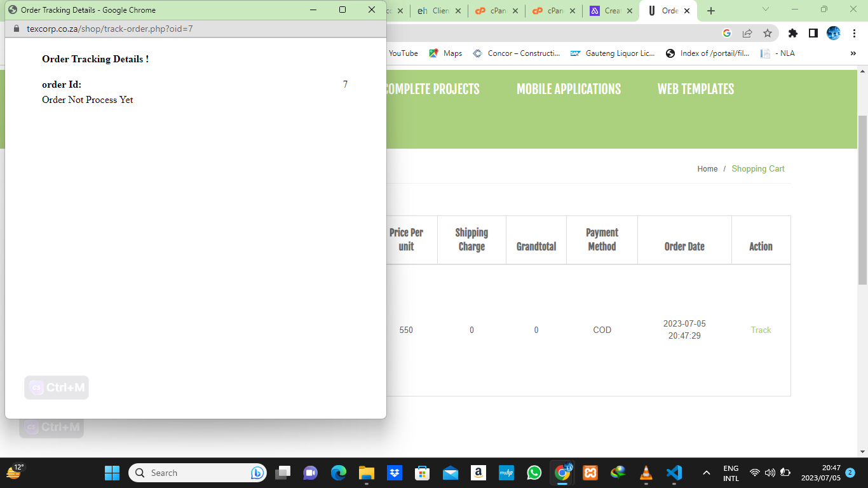868x488 pixels.
Task: Open the Chrome Extensions puzzle icon
Action: pos(792,33)
